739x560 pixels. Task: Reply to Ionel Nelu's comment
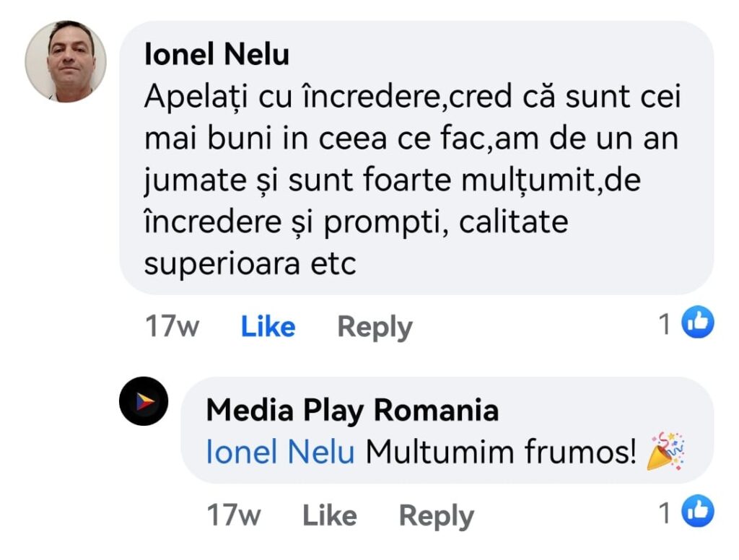pos(375,327)
